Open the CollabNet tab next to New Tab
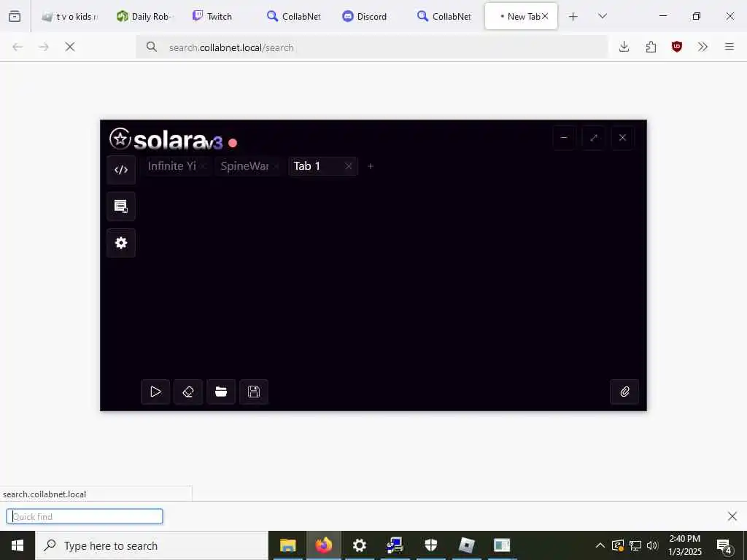 (x=444, y=16)
